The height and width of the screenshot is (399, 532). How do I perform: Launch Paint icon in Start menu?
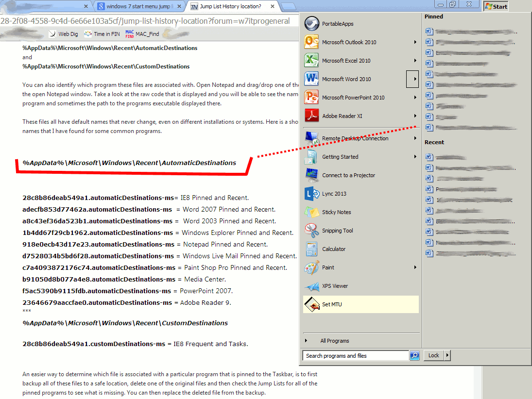[x=311, y=267]
